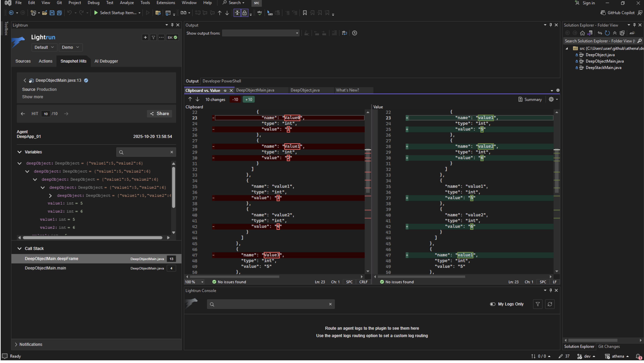Open the Default agent pool dropdown
This screenshot has height=363, width=644.
(x=44, y=48)
